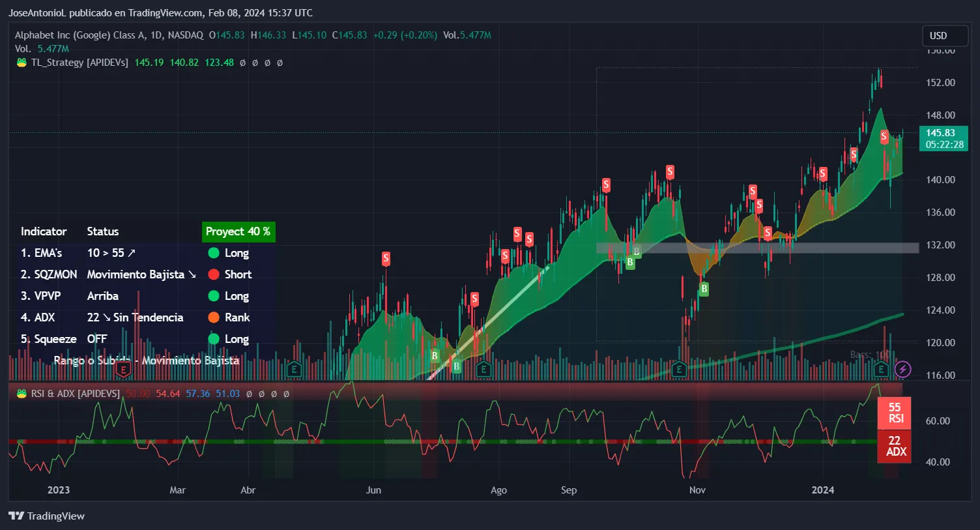Click the orange dot next to Rank
The width and height of the screenshot is (980, 530).
tap(213, 317)
